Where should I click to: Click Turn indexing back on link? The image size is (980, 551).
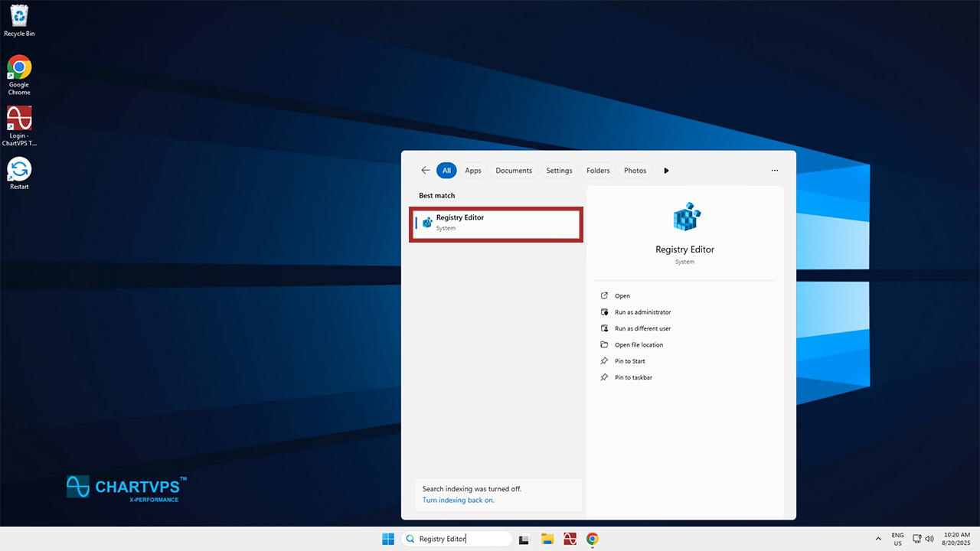point(458,500)
